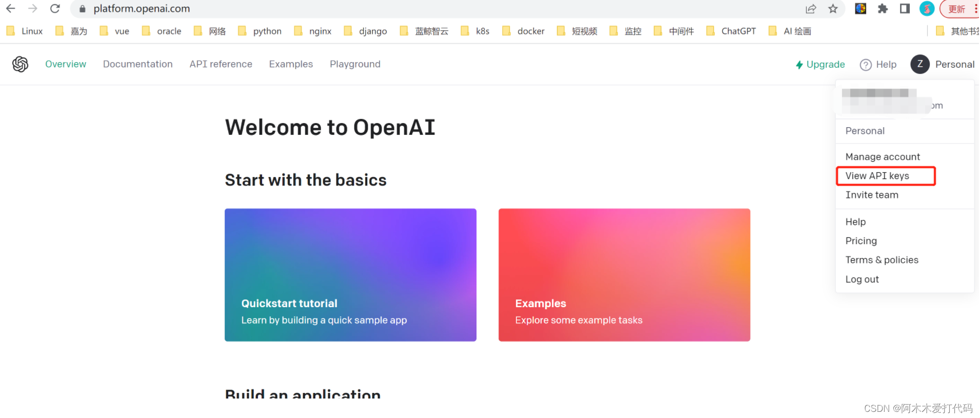Open the docker bookmark folder
The width and height of the screenshot is (980, 418).
(x=524, y=31)
